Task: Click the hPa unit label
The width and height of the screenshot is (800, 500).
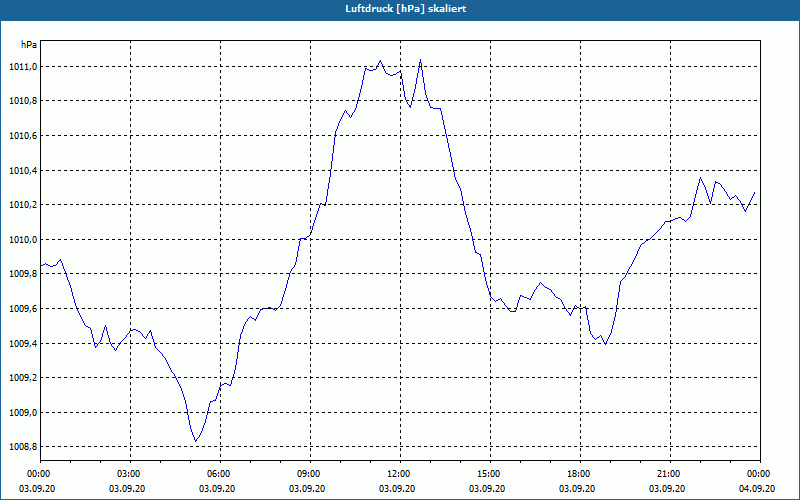Action: point(29,45)
